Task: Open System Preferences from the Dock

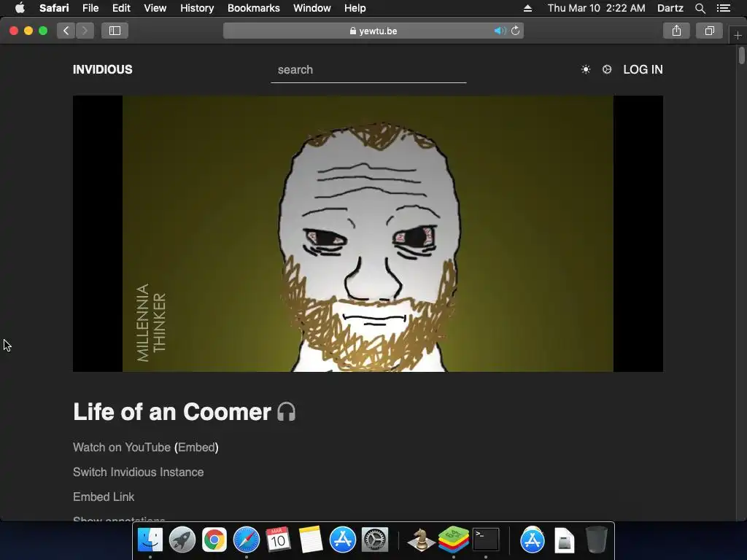Action: tap(375, 540)
